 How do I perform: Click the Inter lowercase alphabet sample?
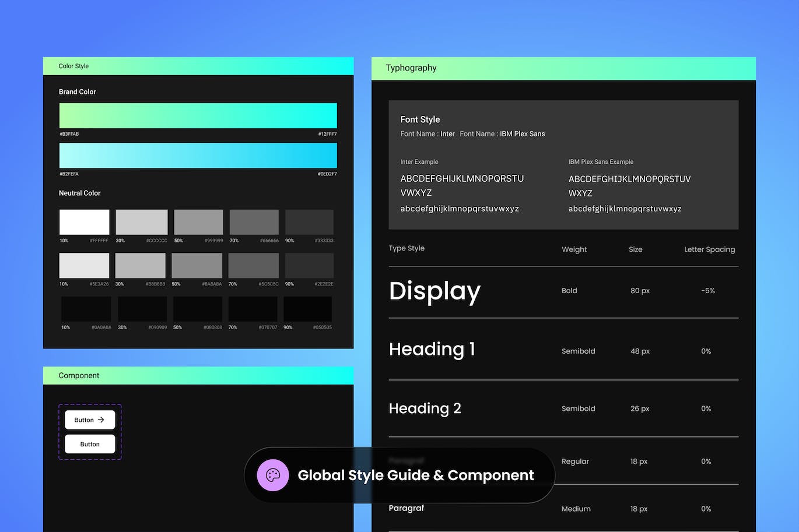(x=460, y=209)
